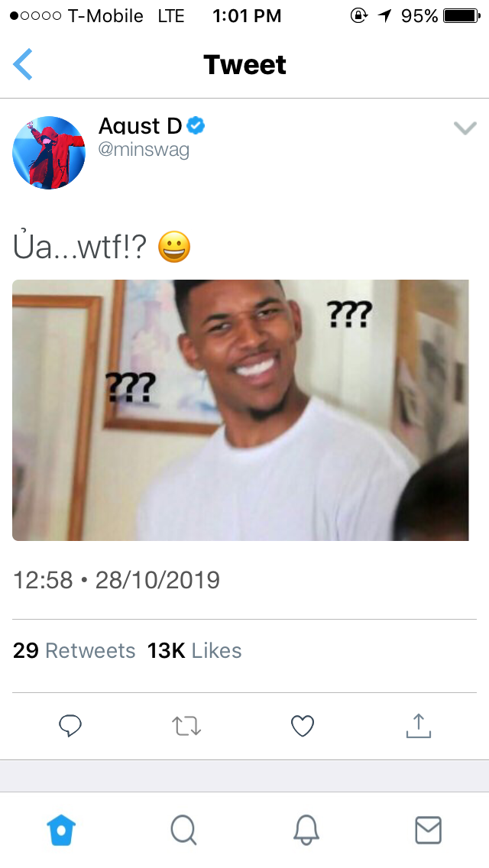489x868 pixels.
Task: View the 29 Retweets list
Action: coord(74,650)
